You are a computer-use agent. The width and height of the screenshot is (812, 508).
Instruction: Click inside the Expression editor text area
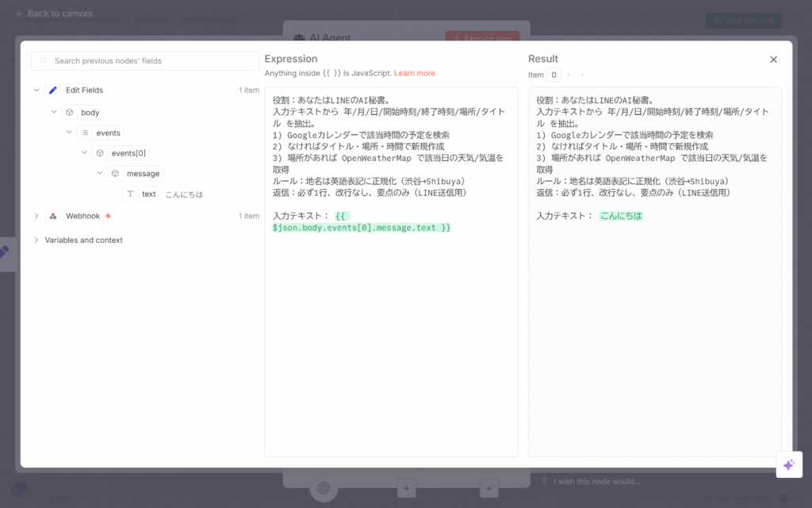[390, 333]
